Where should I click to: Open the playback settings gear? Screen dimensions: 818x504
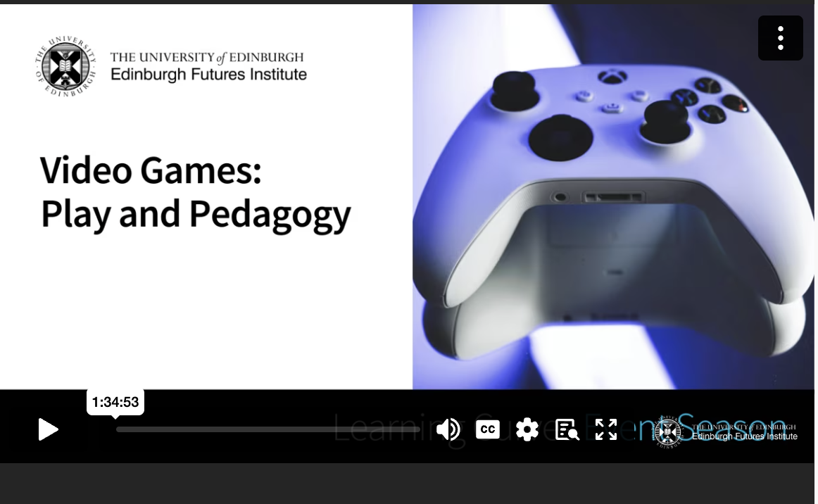[x=527, y=429]
